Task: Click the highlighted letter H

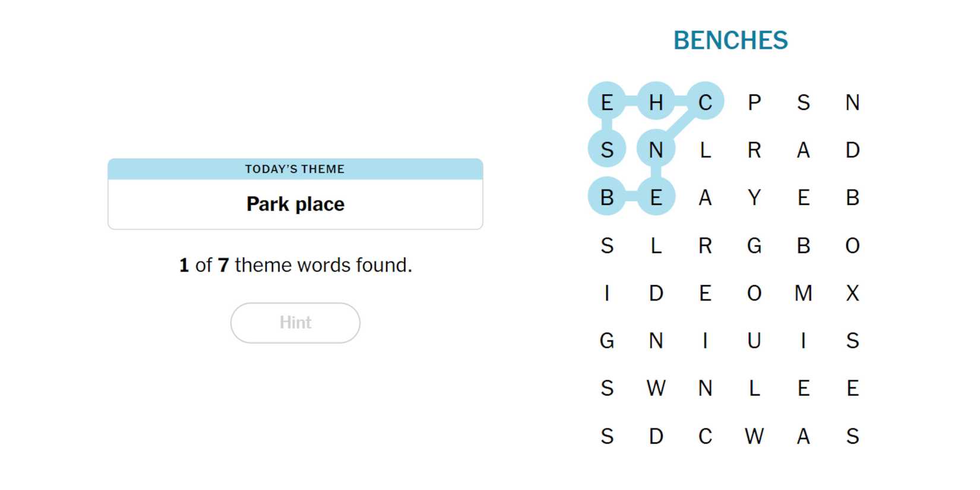Action: tap(656, 102)
